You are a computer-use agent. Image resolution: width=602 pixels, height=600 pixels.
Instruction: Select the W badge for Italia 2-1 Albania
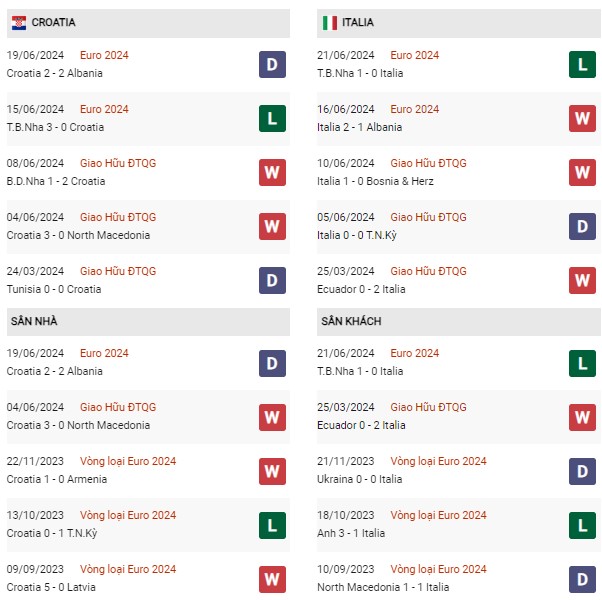coord(582,119)
